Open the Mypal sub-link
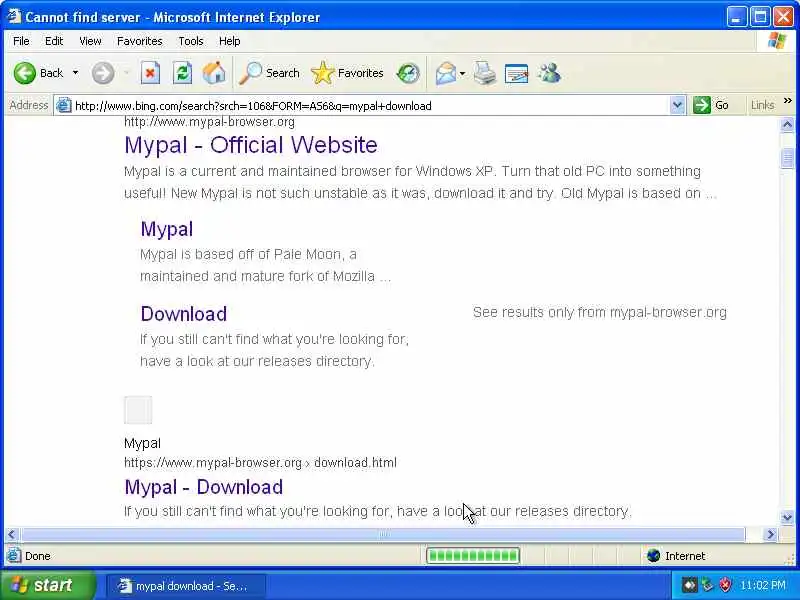800x600 pixels. 167,229
